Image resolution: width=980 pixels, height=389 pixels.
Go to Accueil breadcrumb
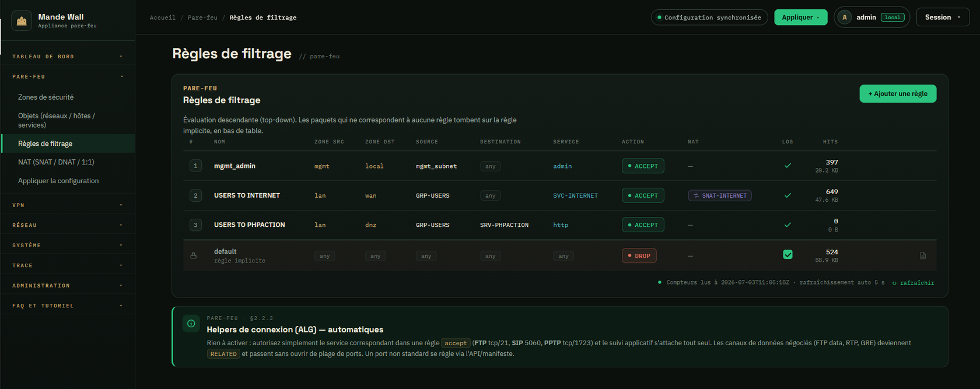click(162, 17)
